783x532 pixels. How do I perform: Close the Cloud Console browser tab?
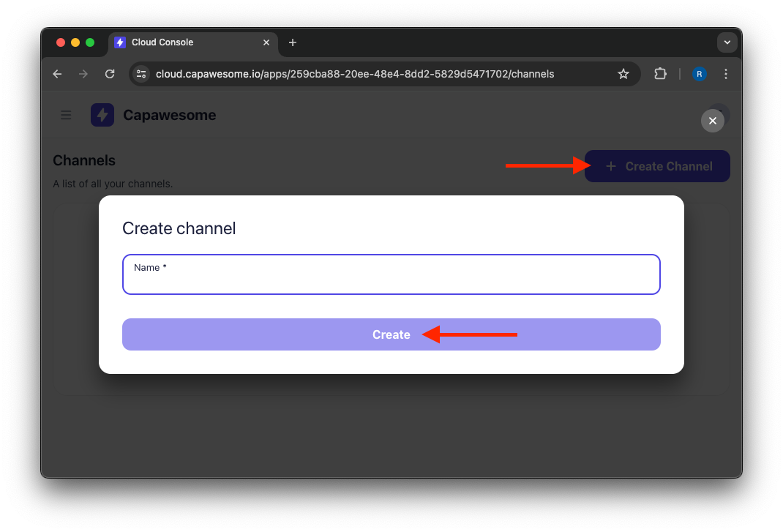pos(266,42)
